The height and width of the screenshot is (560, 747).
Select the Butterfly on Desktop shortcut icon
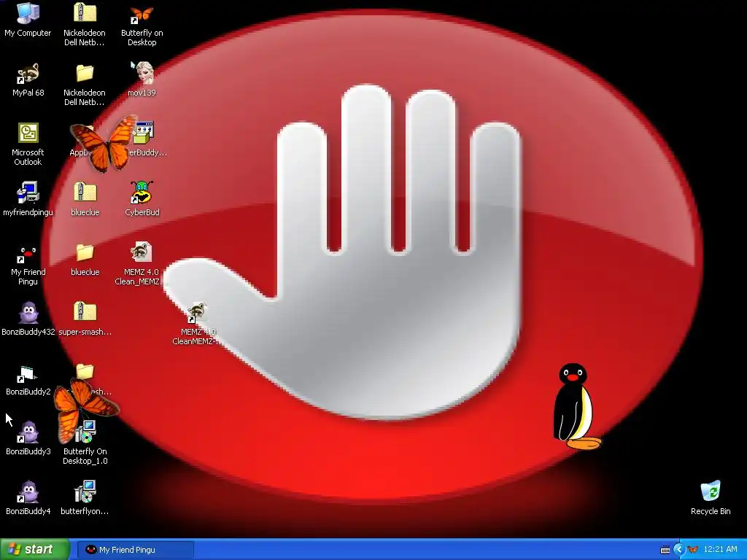pos(142,15)
